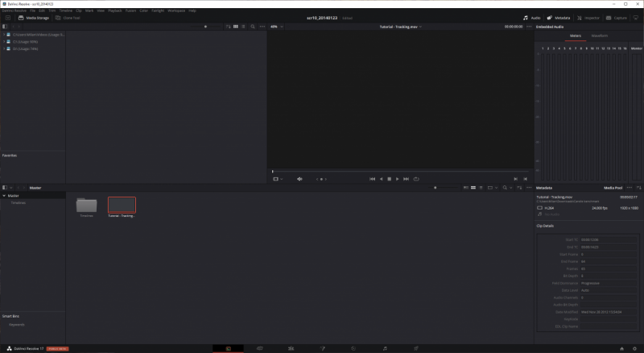Switch media storage to thumbnail view
Image resolution: width=644 pixels, height=353 pixels.
(235, 27)
